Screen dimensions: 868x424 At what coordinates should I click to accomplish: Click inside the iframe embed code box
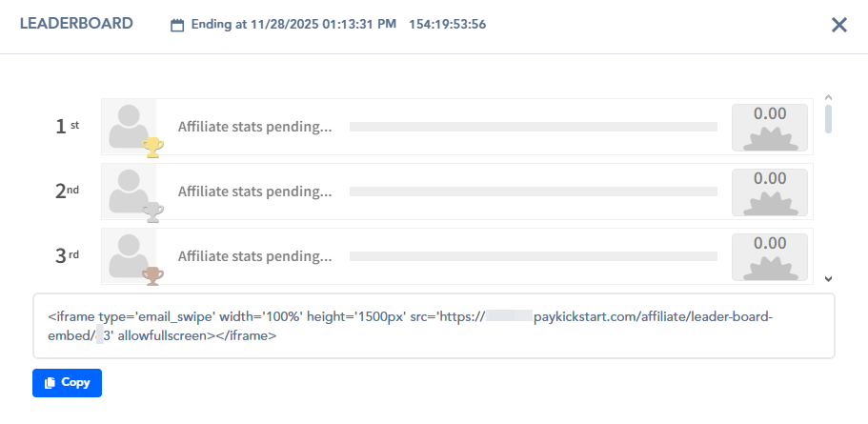(434, 326)
